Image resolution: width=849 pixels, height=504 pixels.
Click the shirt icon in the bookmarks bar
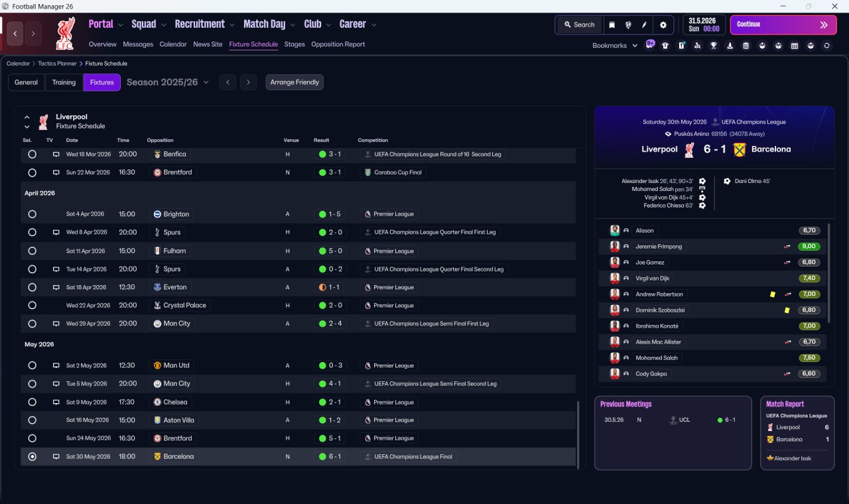(665, 46)
